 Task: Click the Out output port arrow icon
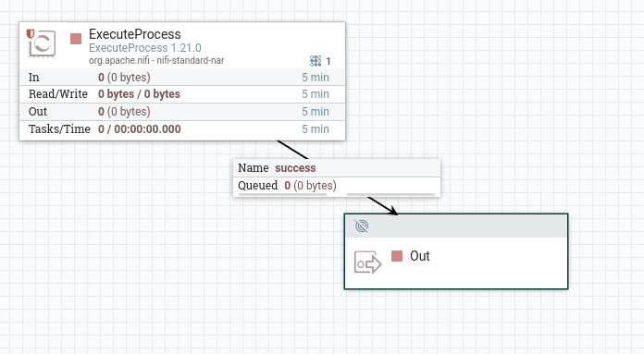[368, 262]
